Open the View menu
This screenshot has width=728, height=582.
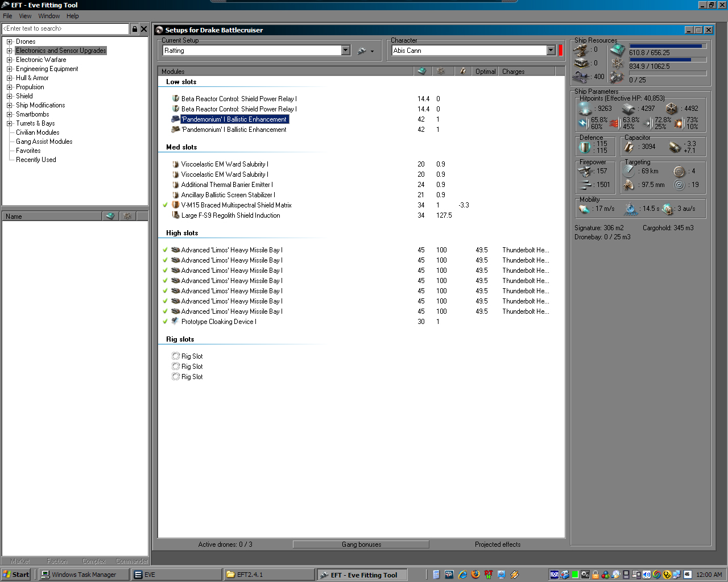(25, 16)
